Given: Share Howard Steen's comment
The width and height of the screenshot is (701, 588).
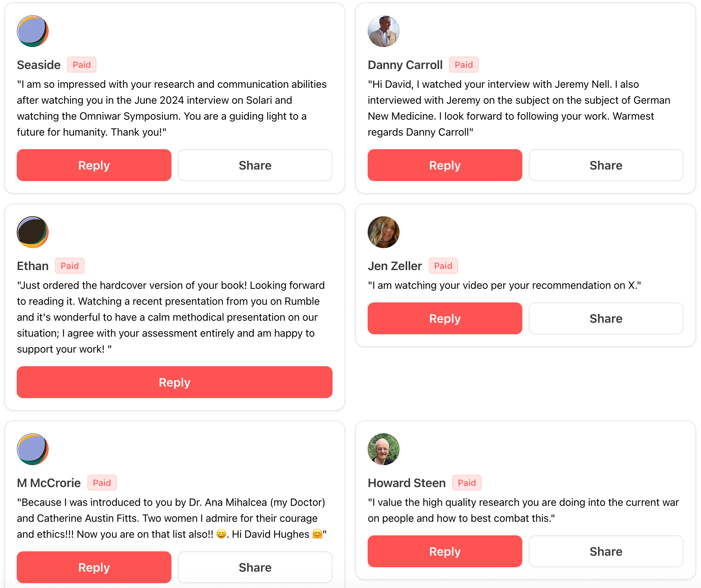Looking at the screenshot, I should [606, 551].
